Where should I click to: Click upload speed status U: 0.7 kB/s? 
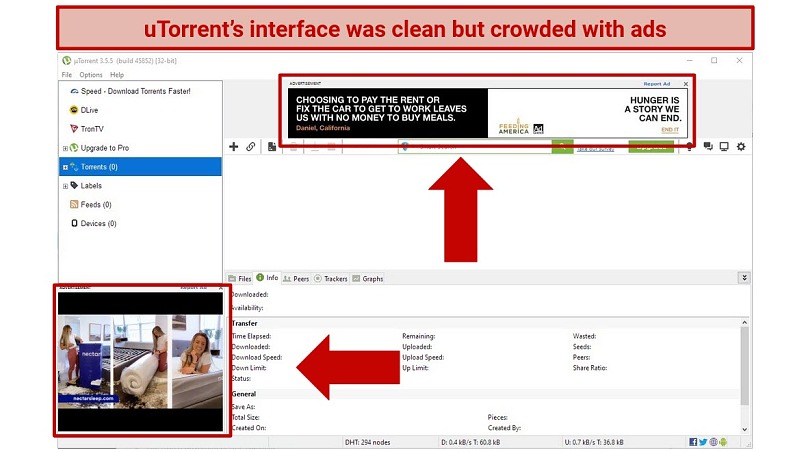click(x=594, y=442)
